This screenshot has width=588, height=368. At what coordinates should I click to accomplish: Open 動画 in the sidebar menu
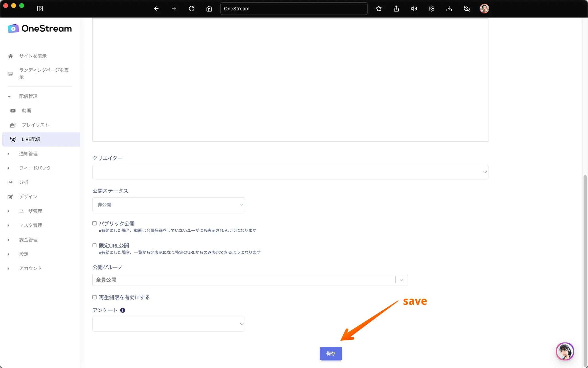26,111
